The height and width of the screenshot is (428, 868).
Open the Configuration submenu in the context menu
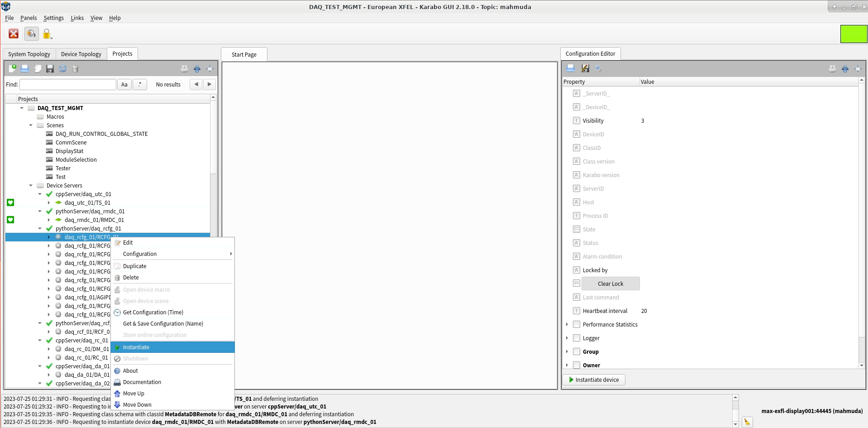140,254
